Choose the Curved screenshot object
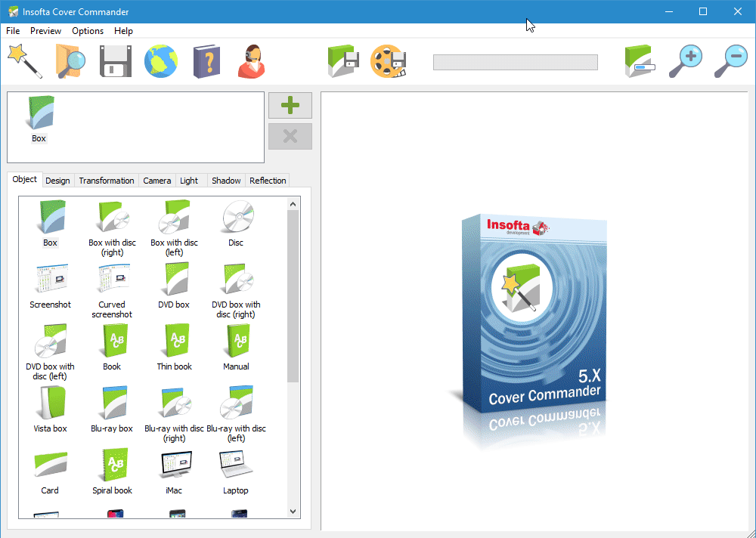 [x=112, y=290]
